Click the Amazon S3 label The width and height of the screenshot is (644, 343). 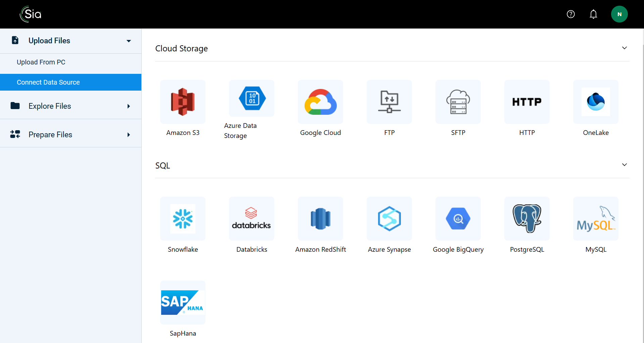coord(183,133)
